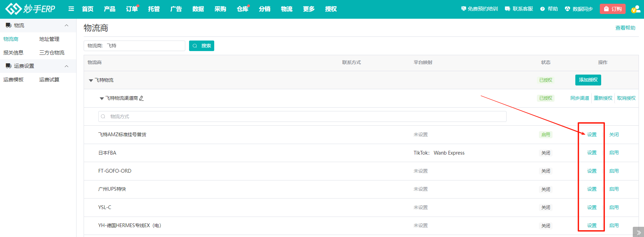Collapse the 飞特物流 row triangle
The height and width of the screenshot is (237, 644).
[91, 80]
